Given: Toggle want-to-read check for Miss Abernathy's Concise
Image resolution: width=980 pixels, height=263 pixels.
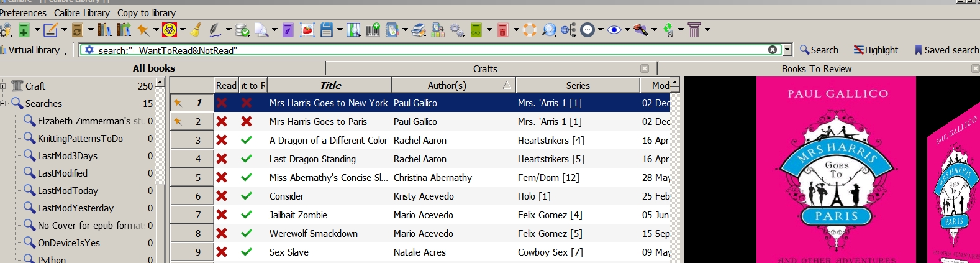Looking at the screenshot, I should [247, 177].
